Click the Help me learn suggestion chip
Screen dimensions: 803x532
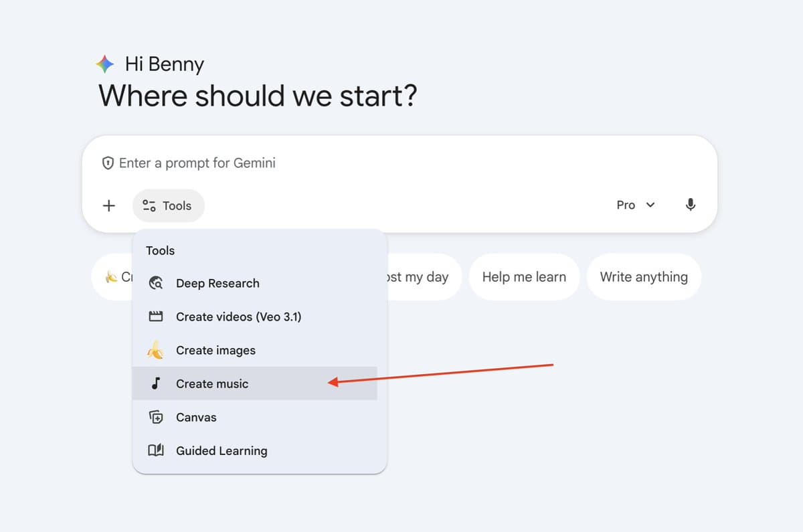point(523,277)
